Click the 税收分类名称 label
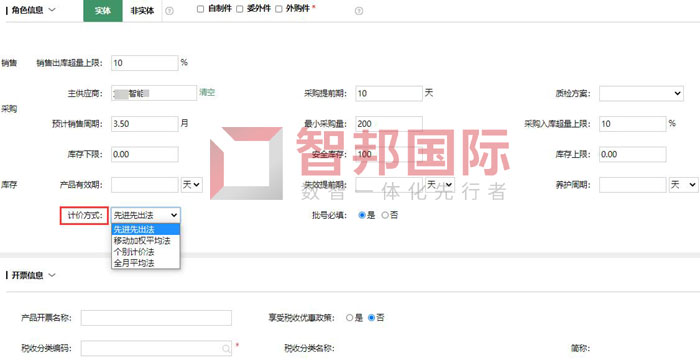The height and width of the screenshot is (363, 700). click(x=309, y=348)
